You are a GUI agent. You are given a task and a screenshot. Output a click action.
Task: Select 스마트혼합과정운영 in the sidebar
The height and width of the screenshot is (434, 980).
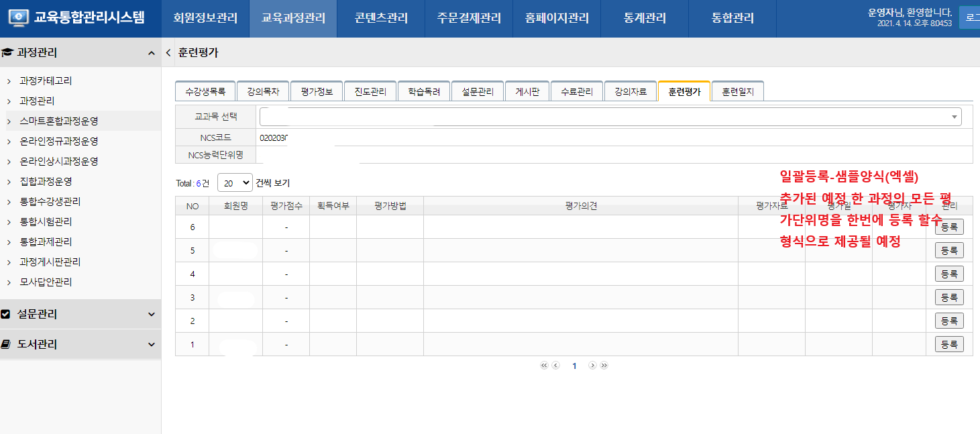point(59,121)
